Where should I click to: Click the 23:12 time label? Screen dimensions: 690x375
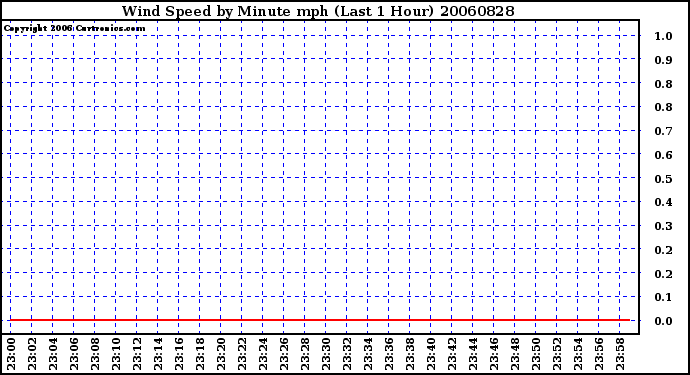tap(137, 354)
